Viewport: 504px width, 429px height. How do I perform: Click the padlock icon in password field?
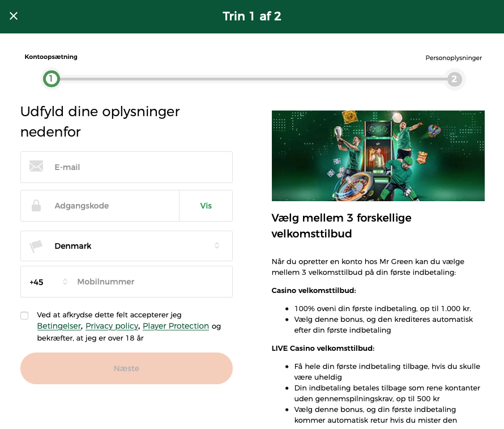pos(36,206)
